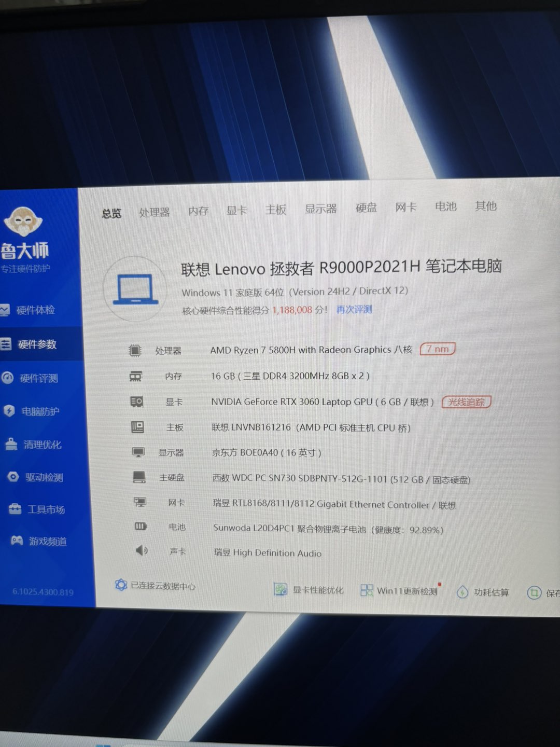Click the main hard disk icon

tap(139, 477)
